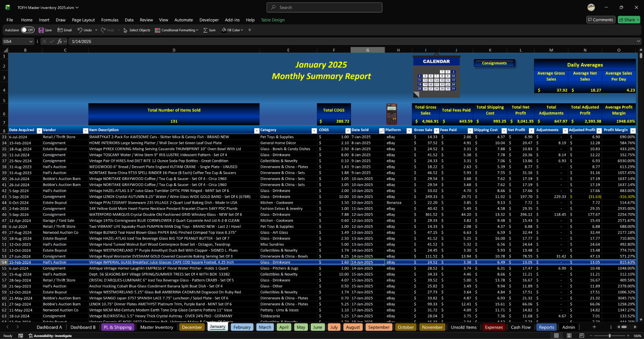Click the Consignments button
Image resolution: width=644 pixels, height=339 pixels.
click(494, 63)
